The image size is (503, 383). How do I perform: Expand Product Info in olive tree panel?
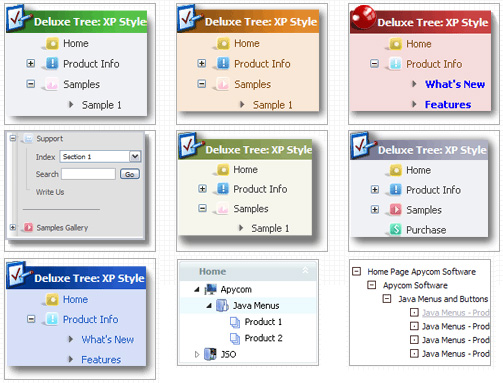[202, 189]
